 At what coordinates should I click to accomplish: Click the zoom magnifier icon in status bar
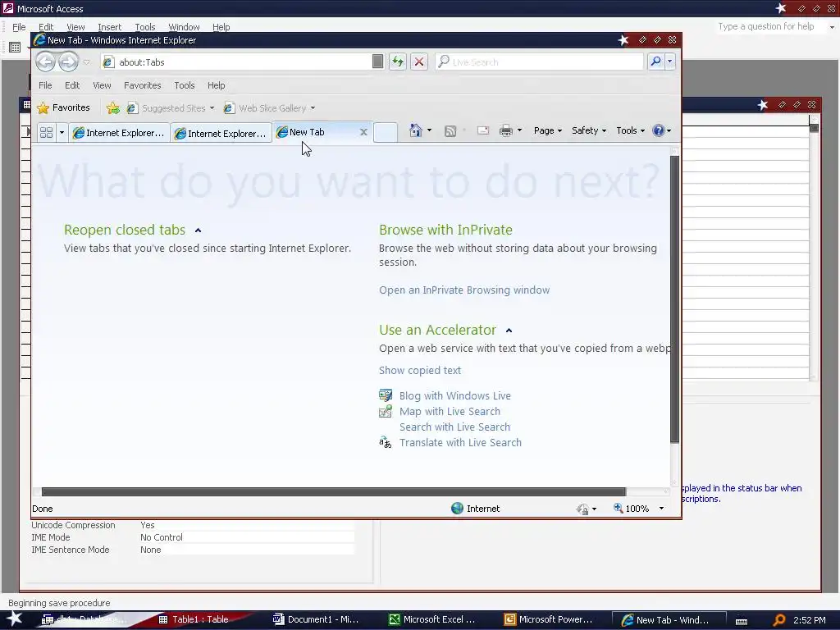coord(618,507)
